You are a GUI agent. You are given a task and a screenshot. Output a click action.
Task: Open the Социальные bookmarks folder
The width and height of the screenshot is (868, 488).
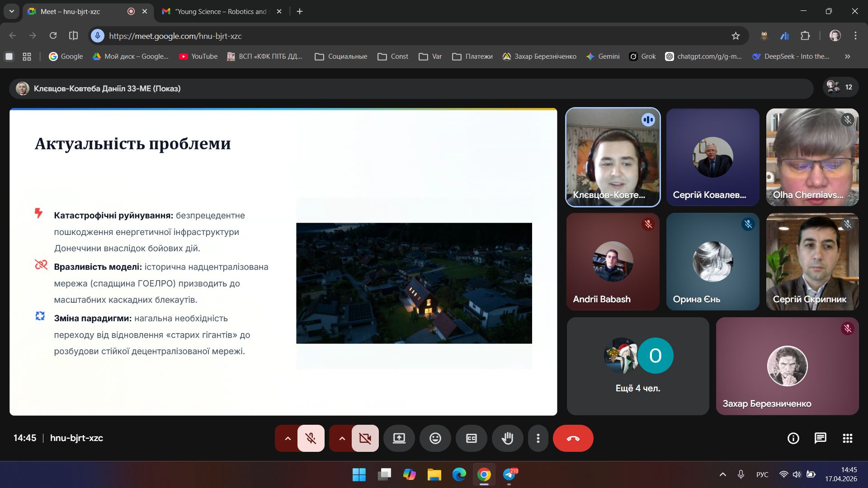[x=341, y=56]
